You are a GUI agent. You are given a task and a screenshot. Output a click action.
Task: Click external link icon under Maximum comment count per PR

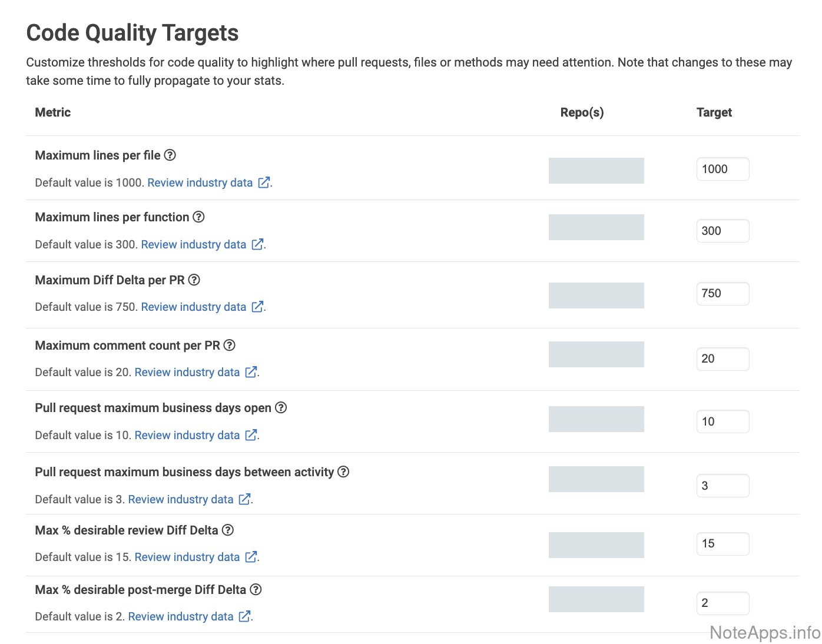pyautogui.click(x=251, y=372)
